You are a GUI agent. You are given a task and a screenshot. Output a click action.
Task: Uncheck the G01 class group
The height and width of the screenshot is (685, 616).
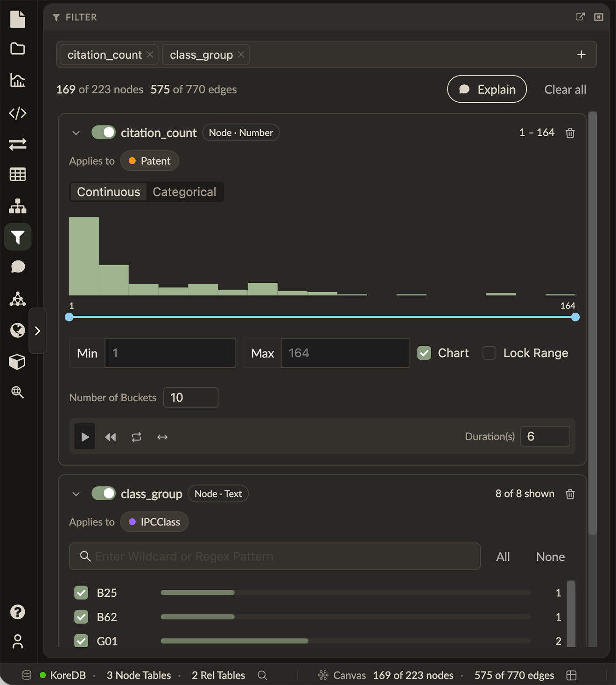click(x=81, y=641)
